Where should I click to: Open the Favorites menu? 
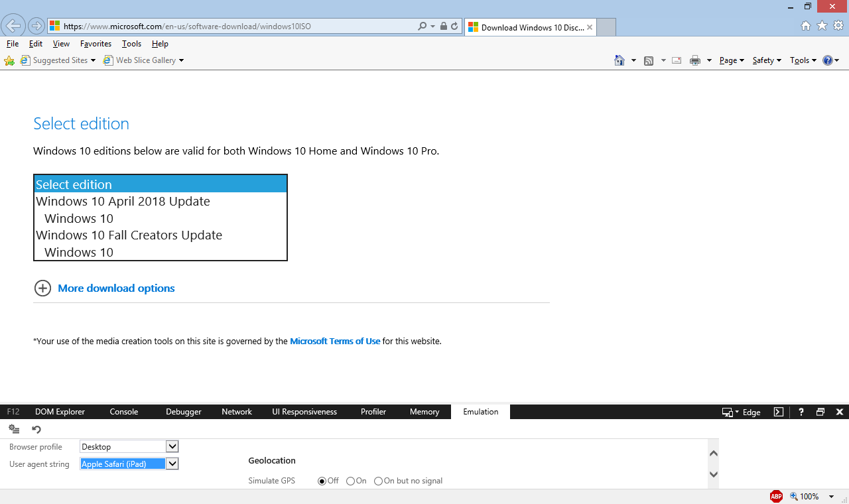pyautogui.click(x=96, y=44)
